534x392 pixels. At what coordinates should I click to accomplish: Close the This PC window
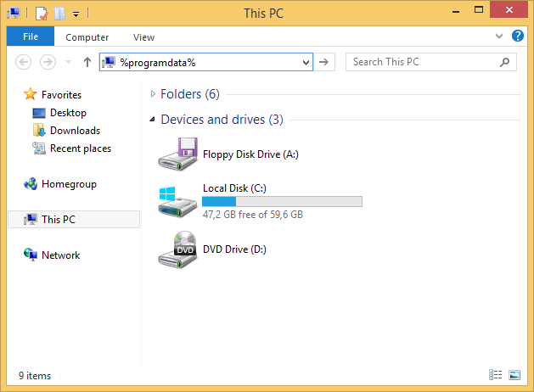[x=509, y=10]
